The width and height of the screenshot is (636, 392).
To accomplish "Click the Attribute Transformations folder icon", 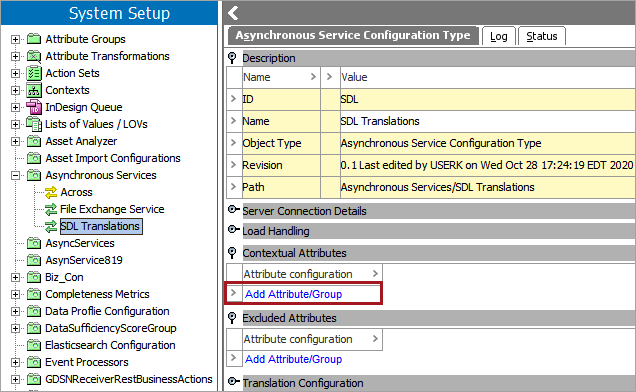I will (x=34, y=56).
